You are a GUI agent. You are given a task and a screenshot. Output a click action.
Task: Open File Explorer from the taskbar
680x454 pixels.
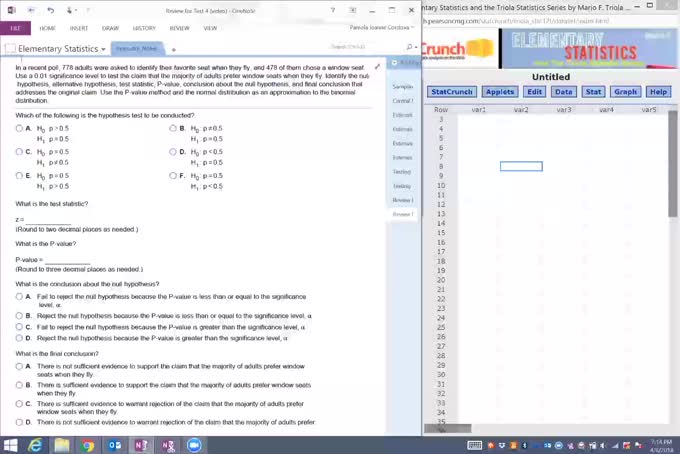click(62, 445)
